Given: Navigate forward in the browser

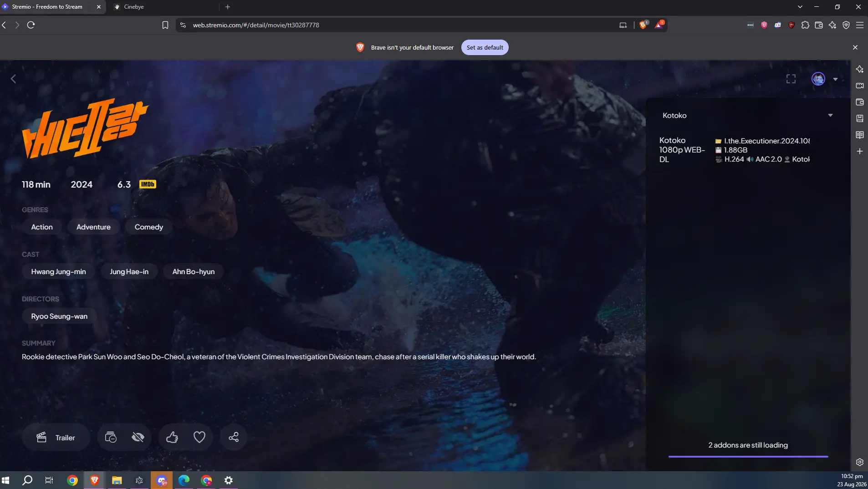Looking at the screenshot, I should (17, 25).
